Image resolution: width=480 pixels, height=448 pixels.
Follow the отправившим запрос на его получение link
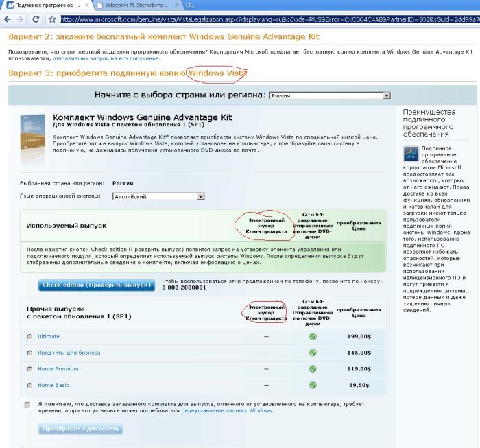pyautogui.click(x=106, y=58)
